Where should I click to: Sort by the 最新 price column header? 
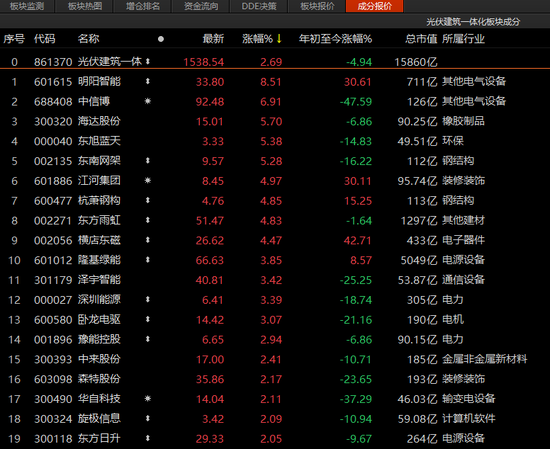pyautogui.click(x=213, y=39)
